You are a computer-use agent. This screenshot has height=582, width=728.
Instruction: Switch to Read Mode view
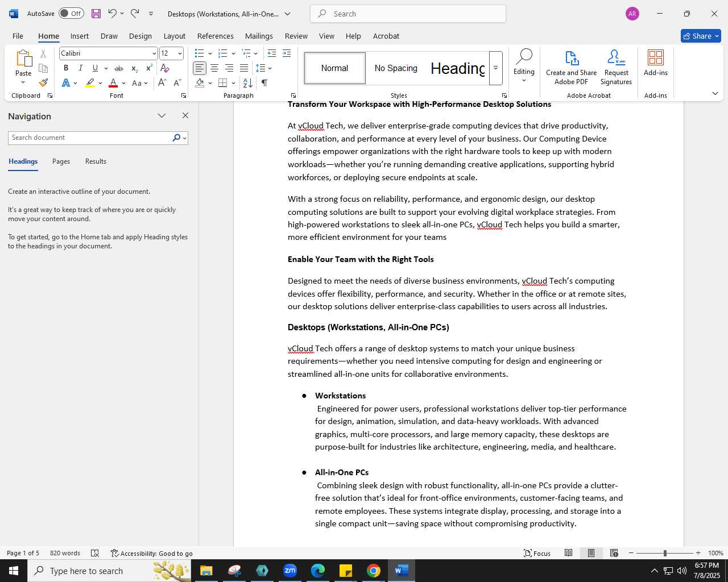tap(568, 553)
